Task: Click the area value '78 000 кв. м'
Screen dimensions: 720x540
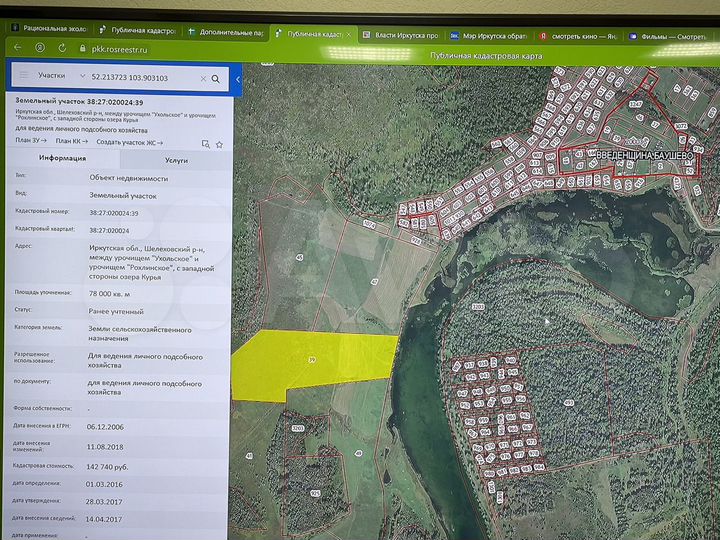Action: click(109, 293)
